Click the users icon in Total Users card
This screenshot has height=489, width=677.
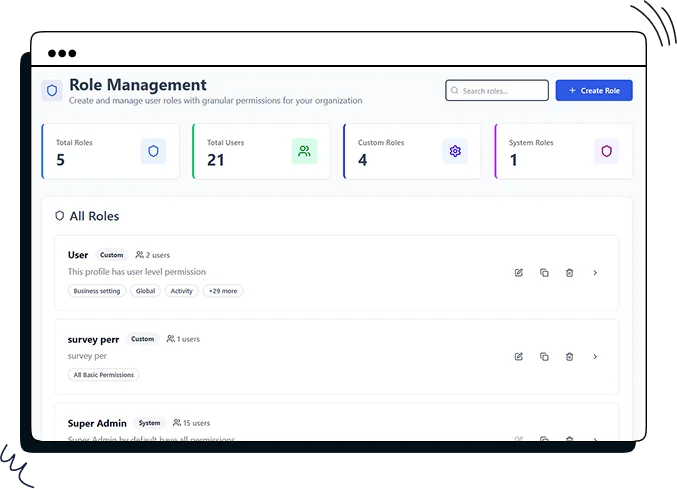click(x=304, y=151)
